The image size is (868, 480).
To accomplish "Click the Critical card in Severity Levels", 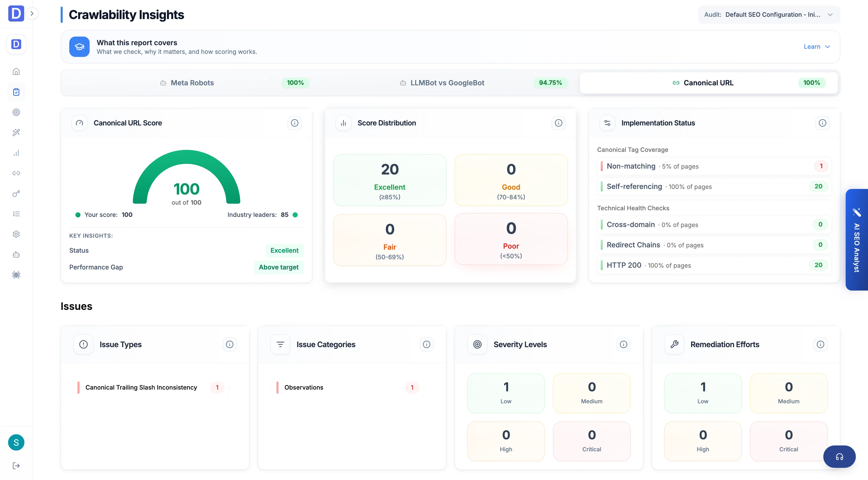I will [x=592, y=441].
